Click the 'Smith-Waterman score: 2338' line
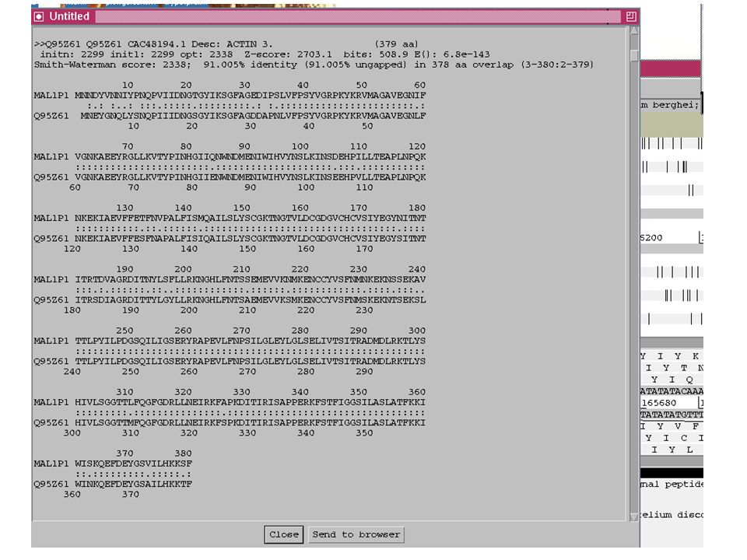The height and width of the screenshot is (560, 747). point(314,65)
